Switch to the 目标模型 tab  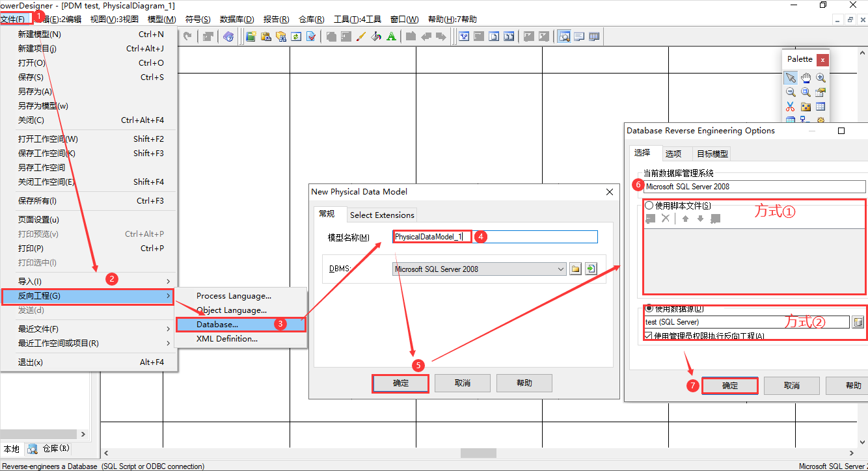coord(712,154)
